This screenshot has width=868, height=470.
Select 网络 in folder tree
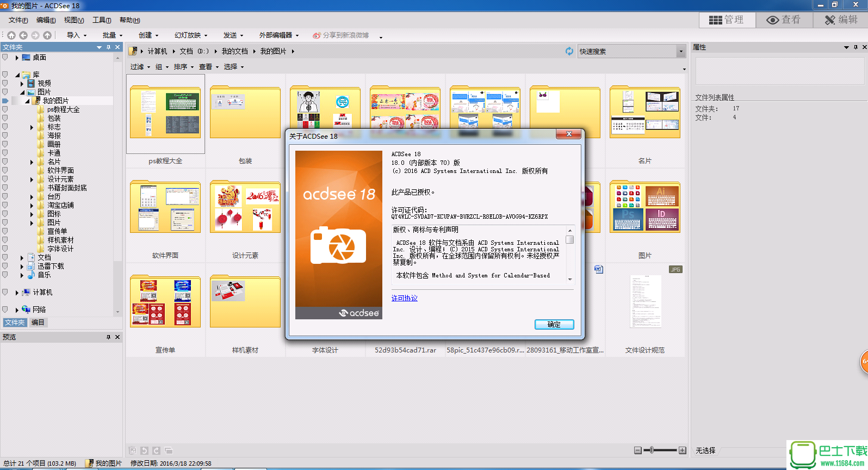(x=39, y=310)
